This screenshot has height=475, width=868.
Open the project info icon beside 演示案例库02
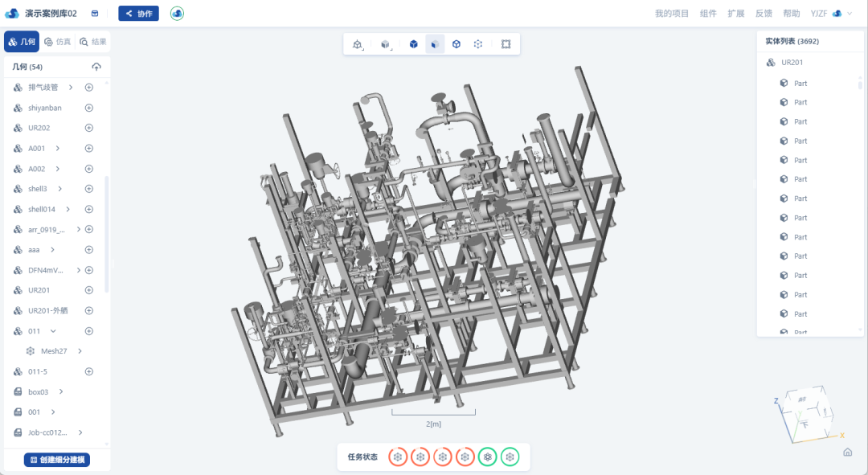95,14
